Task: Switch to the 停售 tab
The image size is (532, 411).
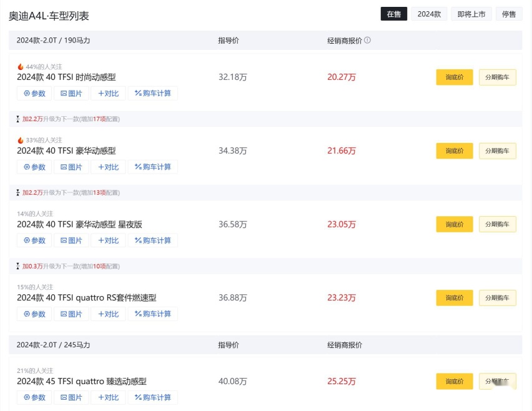Action: click(509, 14)
